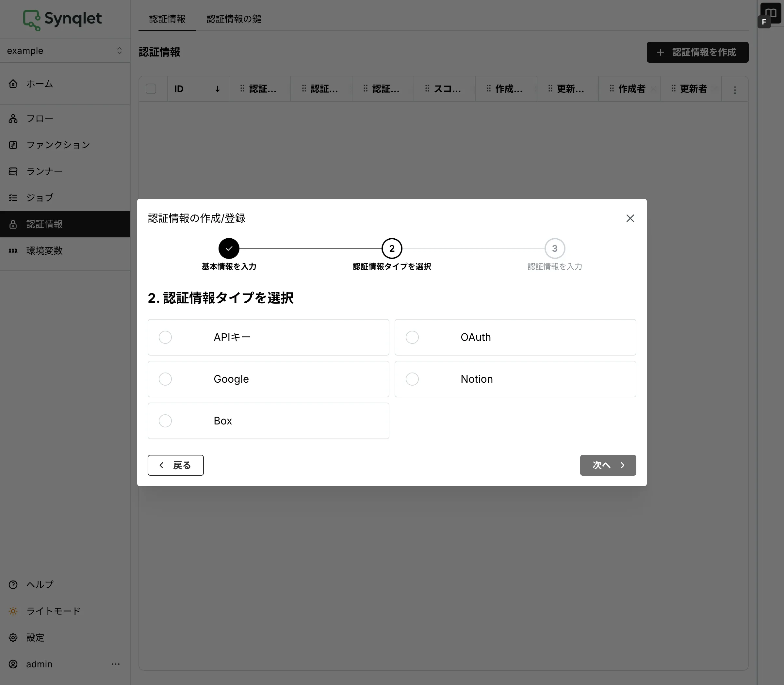
Task: Click the ジョブ list icon
Action: click(x=13, y=198)
